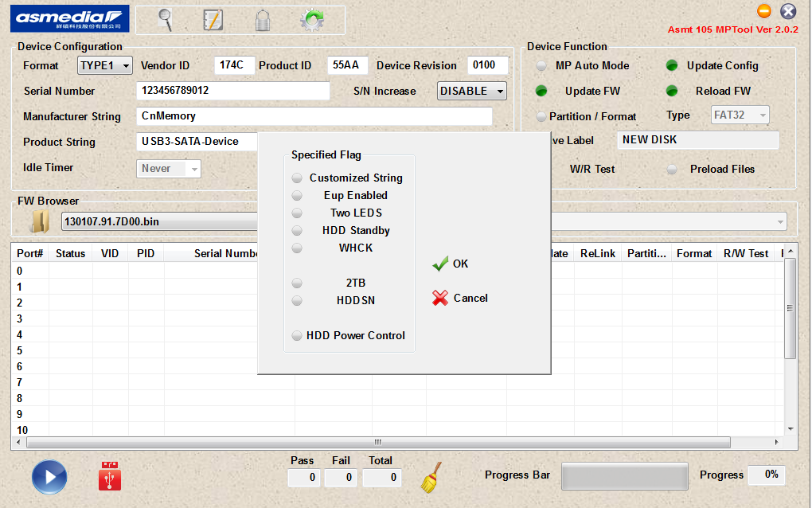This screenshot has width=812, height=508.
Task: Expand the firmware file dropdown arrow
Action: point(780,222)
